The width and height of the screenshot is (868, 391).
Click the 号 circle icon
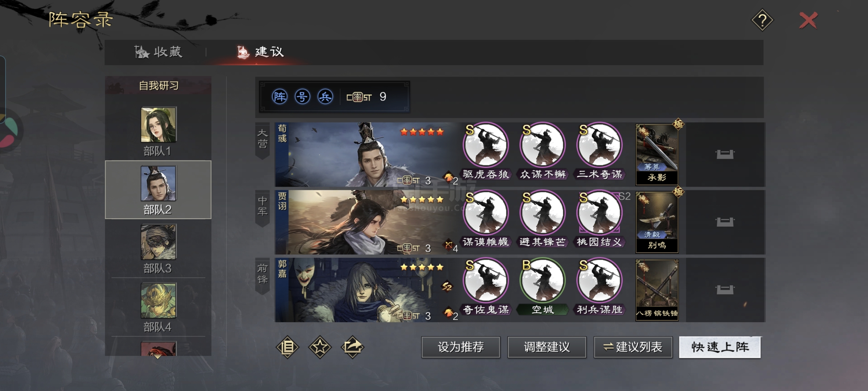(302, 97)
